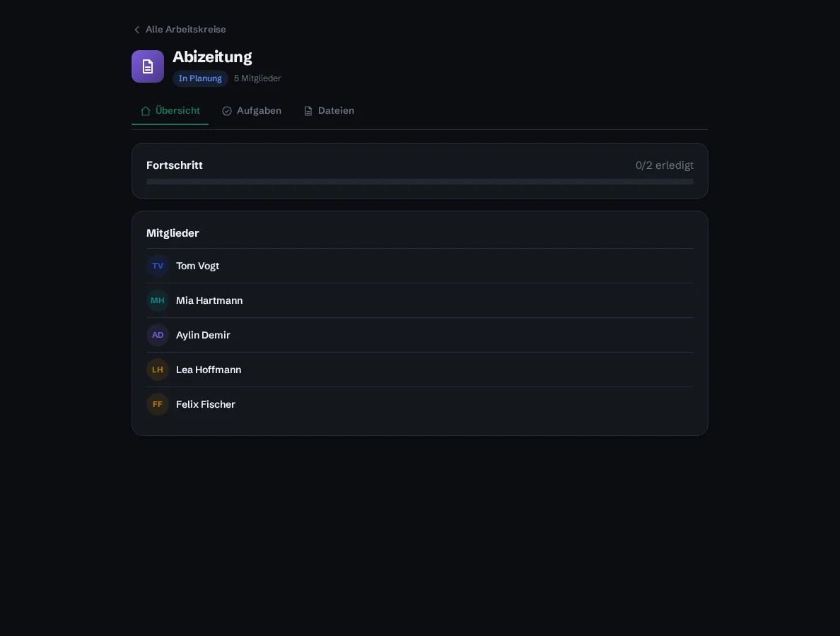Viewport: 840px width, 636px height.
Task: Click the In Planung status badge
Action: 200,78
